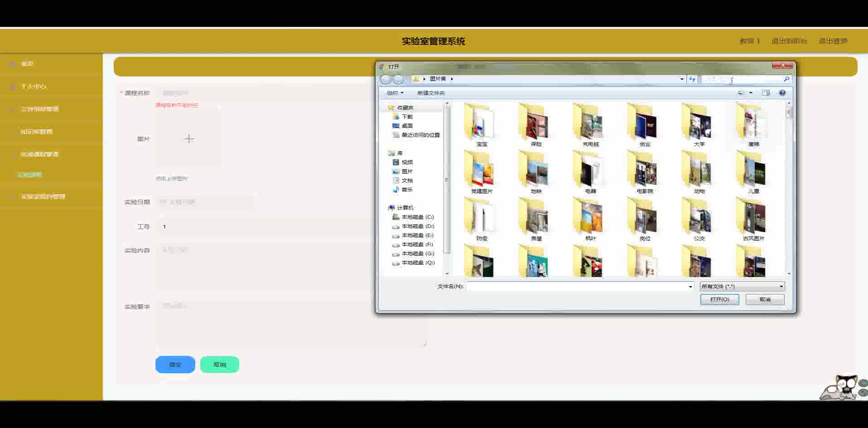Click the forward navigation arrow in dialog
Viewport: 868px width, 428px height.
pyautogui.click(x=398, y=79)
